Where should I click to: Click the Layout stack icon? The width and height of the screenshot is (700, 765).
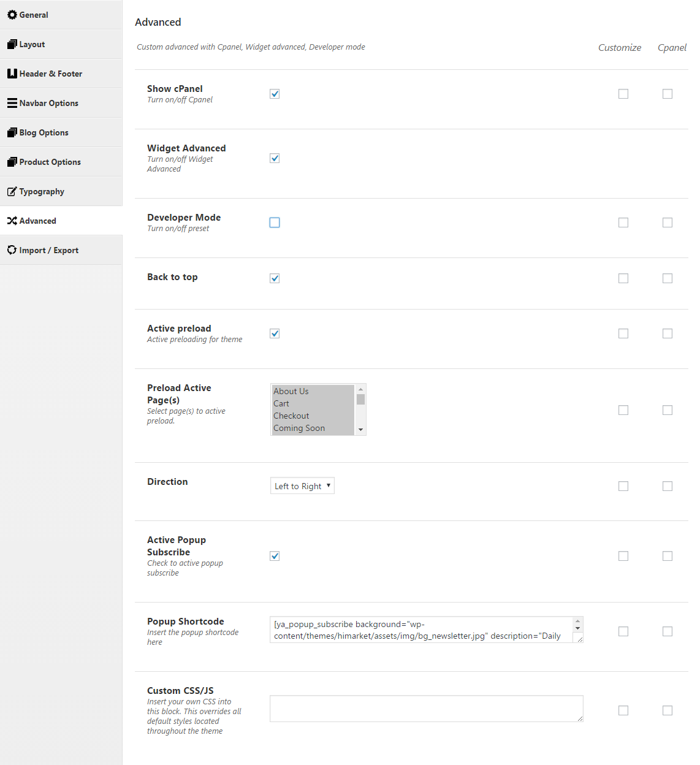tap(12, 44)
